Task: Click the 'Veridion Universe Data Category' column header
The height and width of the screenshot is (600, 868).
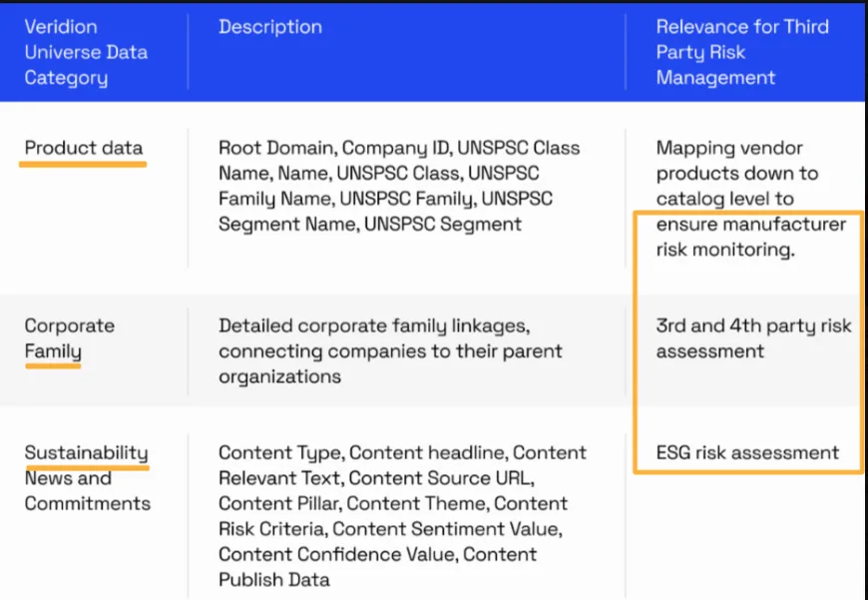Action: pos(86,52)
